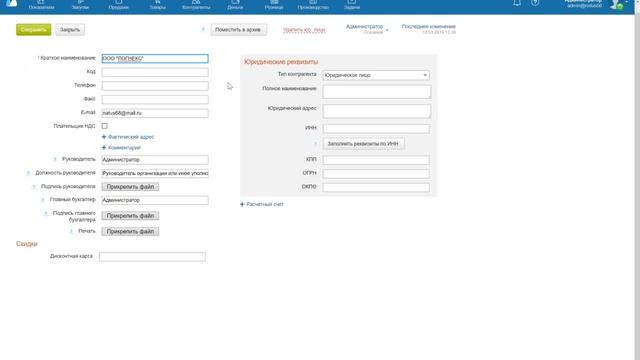Expand the Фактический адрес section

(128, 137)
